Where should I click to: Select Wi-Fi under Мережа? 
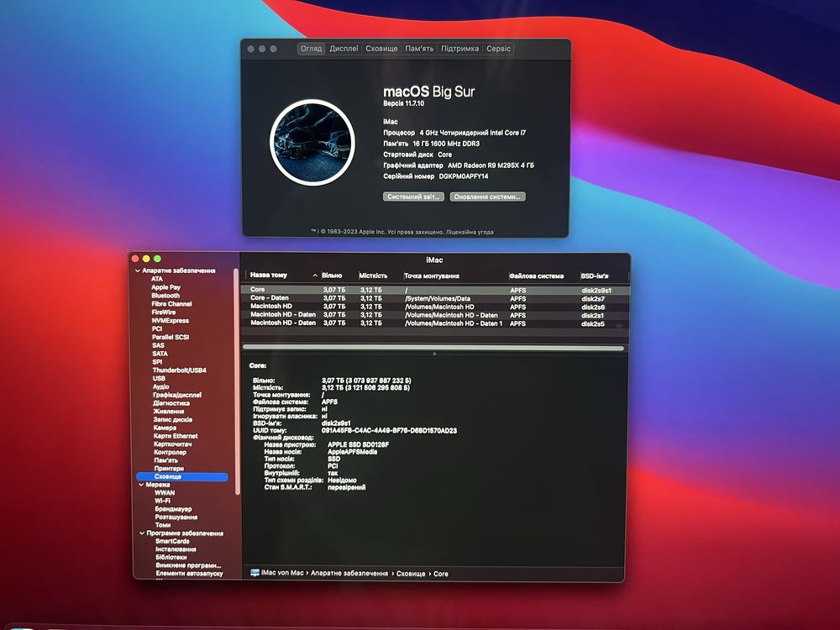point(163,501)
